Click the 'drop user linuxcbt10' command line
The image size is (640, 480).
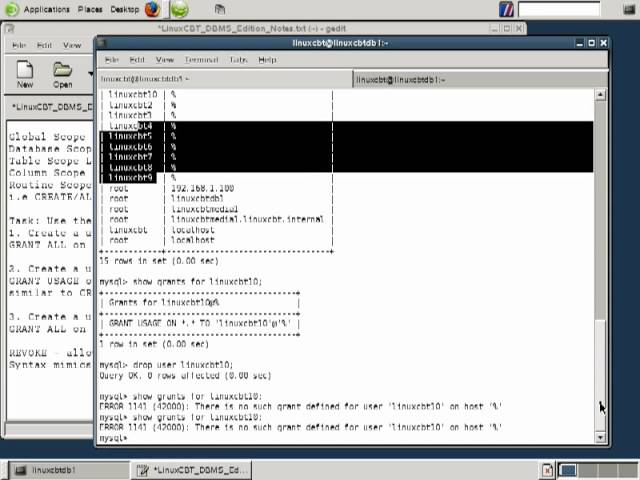point(166,364)
